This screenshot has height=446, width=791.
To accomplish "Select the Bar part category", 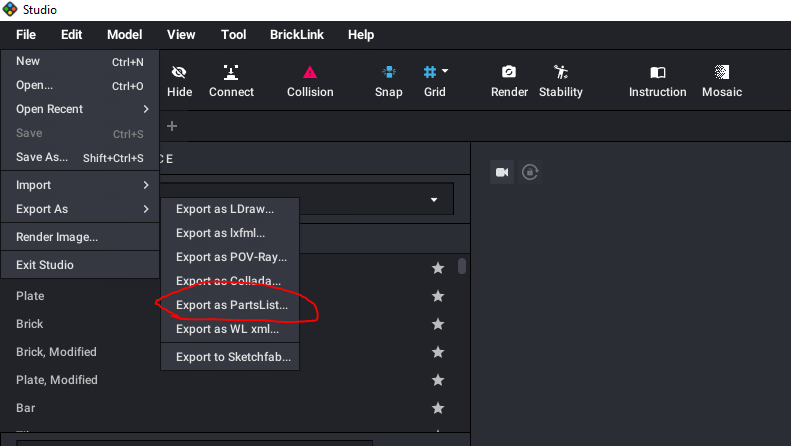I will [x=25, y=408].
